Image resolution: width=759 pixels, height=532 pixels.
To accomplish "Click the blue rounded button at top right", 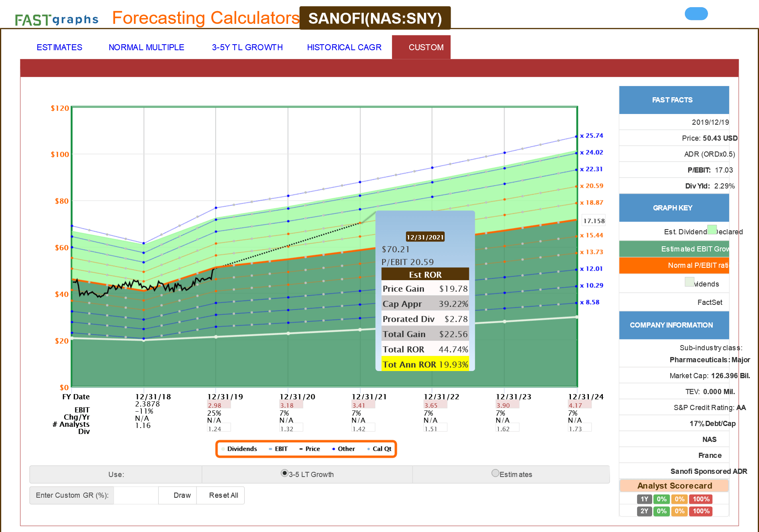I will click(696, 14).
